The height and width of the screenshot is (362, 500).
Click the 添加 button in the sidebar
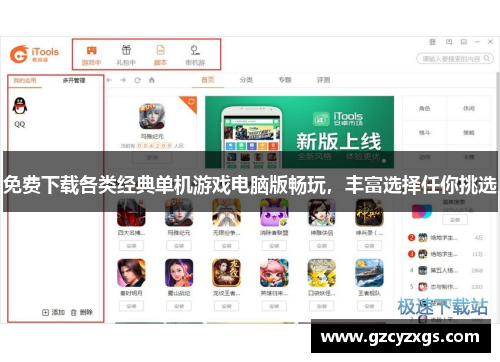pyautogui.click(x=53, y=312)
